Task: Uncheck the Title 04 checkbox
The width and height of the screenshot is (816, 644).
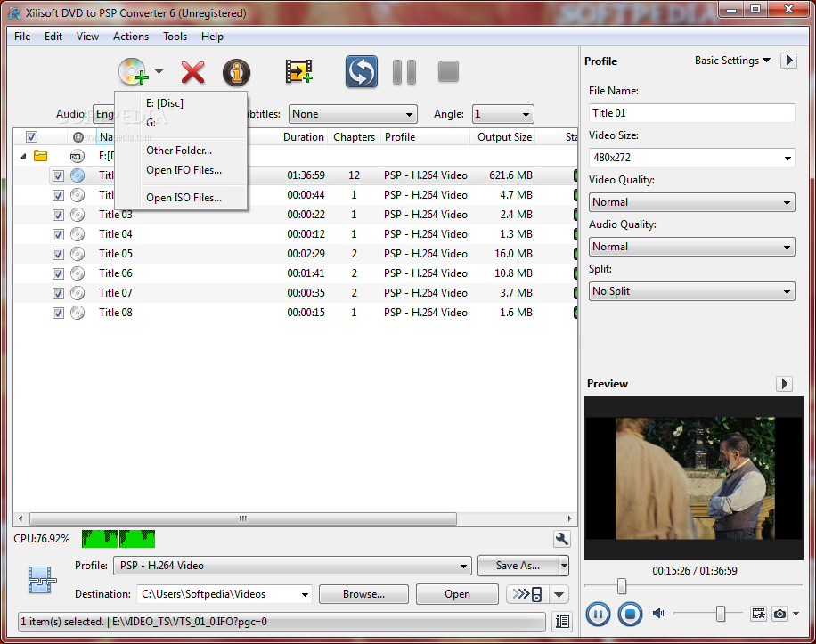Action: [58, 234]
